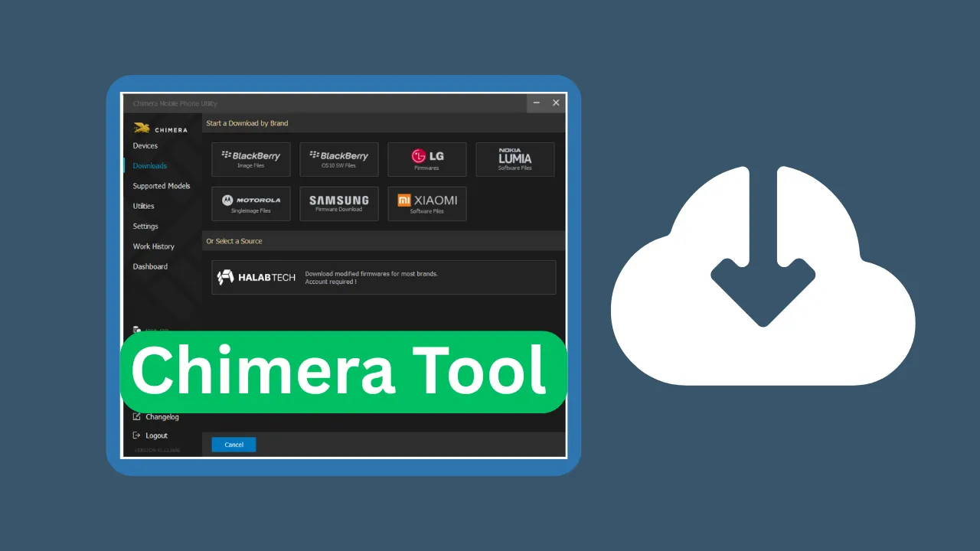Image resolution: width=980 pixels, height=551 pixels.
Task: Pick Motorola SingleImage Files tile
Action: tap(251, 204)
